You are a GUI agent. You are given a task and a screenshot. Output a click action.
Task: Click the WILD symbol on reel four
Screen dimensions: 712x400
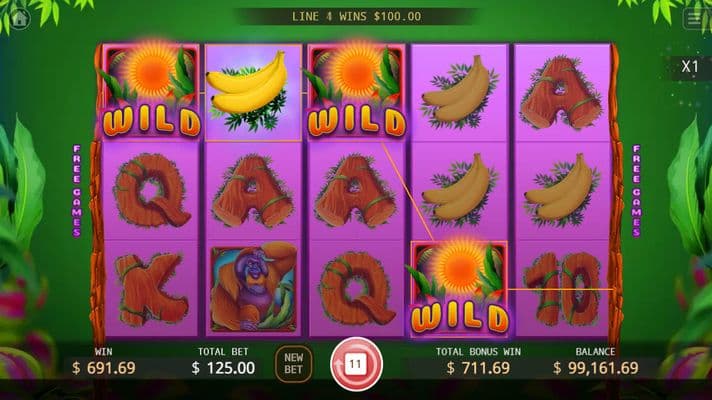click(460, 290)
